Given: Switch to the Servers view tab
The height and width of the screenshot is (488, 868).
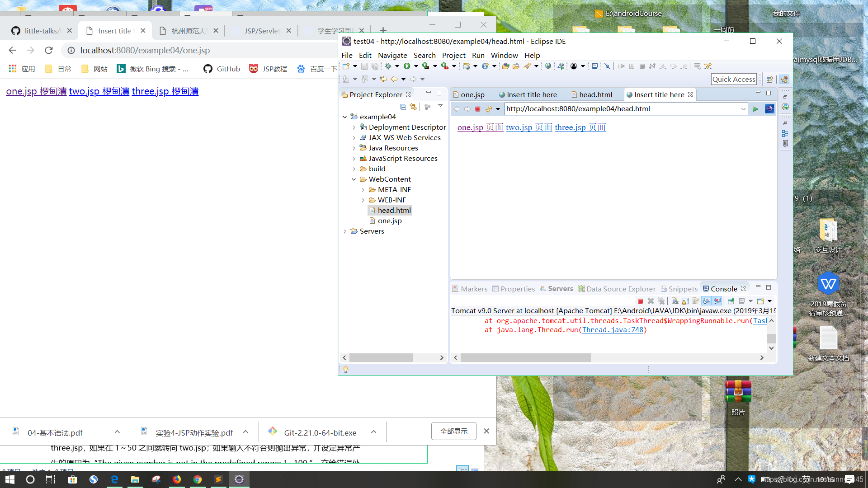Looking at the screenshot, I should click(557, 289).
